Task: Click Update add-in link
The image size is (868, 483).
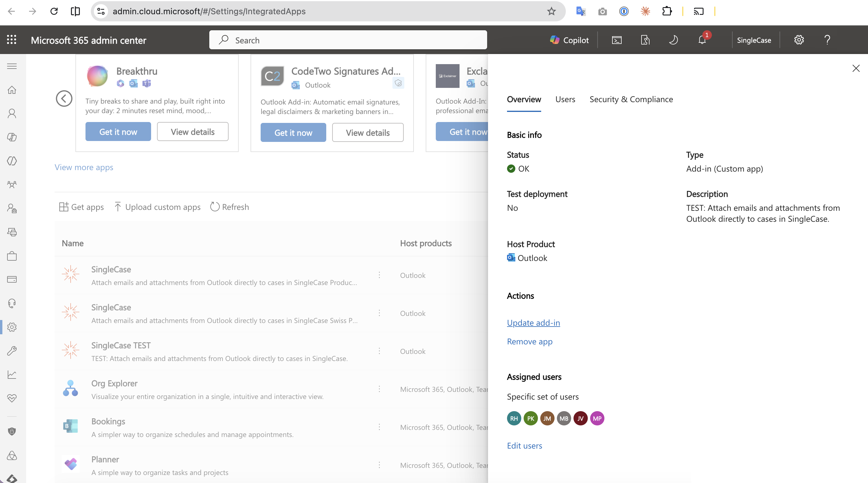Action: tap(533, 323)
